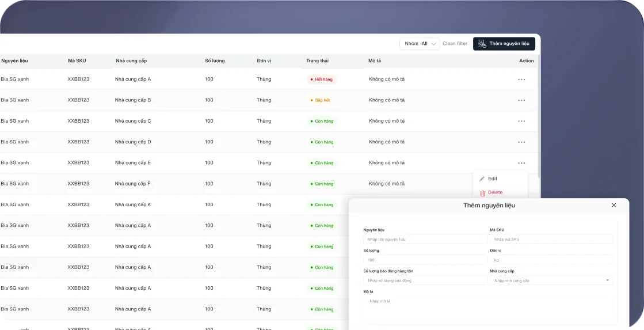Choose Delete from the context menu

(x=494, y=192)
